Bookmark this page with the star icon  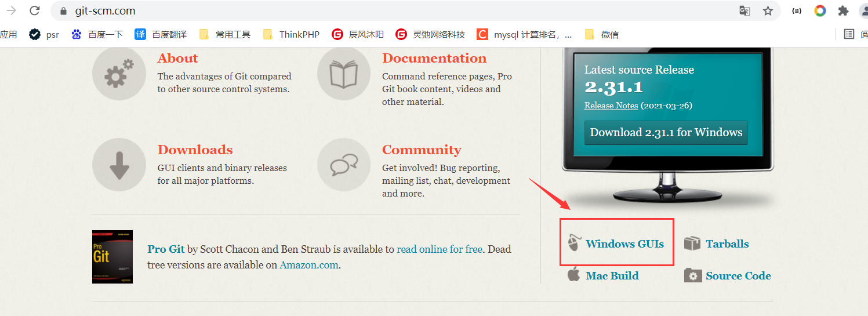pos(768,10)
